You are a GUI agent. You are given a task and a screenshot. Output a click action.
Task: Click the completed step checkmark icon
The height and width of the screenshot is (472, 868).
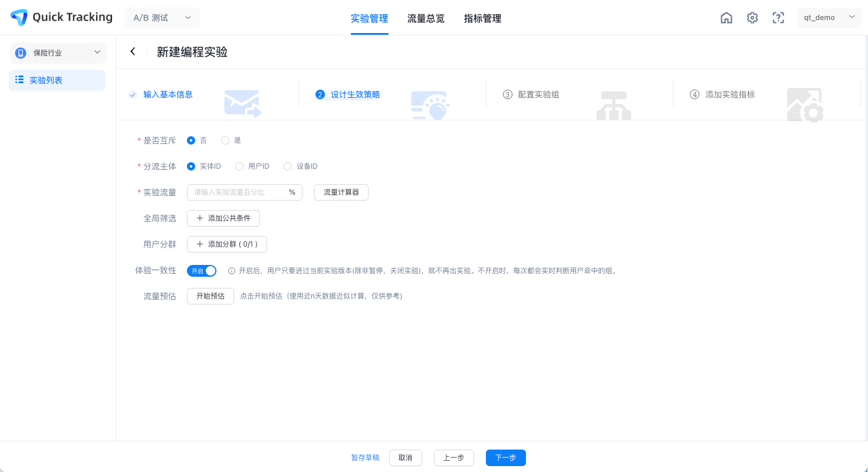click(133, 94)
